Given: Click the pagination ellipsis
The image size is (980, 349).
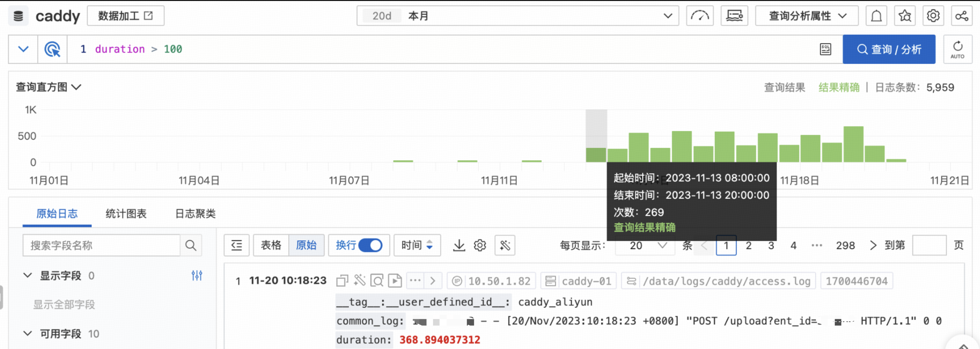Looking at the screenshot, I should pyautogui.click(x=817, y=245).
